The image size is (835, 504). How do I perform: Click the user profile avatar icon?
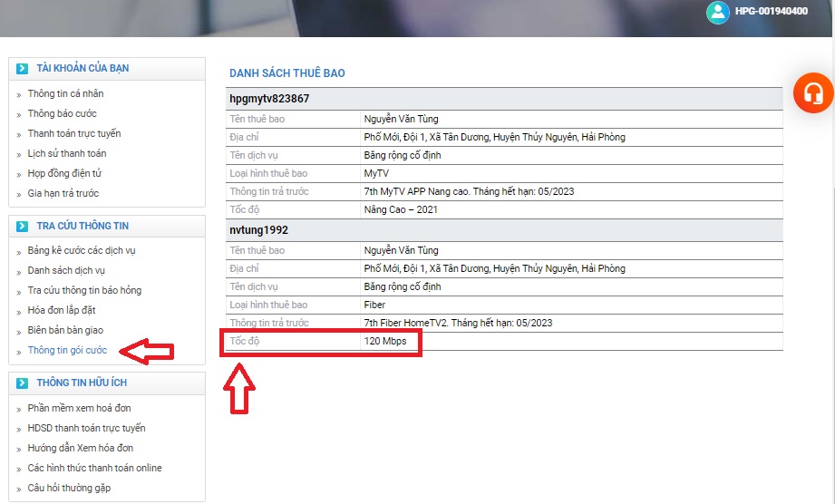tap(718, 12)
